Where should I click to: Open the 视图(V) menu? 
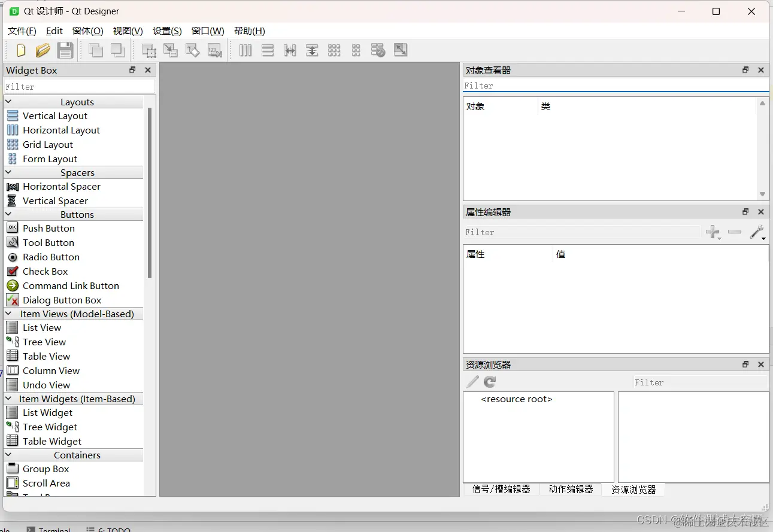click(128, 31)
